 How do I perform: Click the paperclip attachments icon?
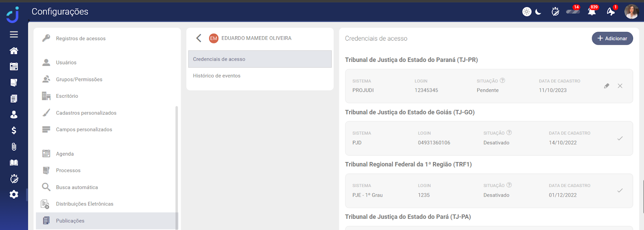tap(14, 147)
